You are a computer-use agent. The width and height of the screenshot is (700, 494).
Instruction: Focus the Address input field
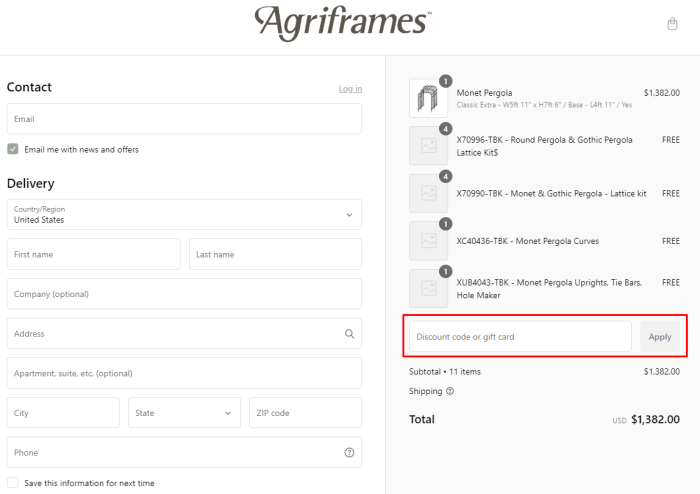click(184, 334)
